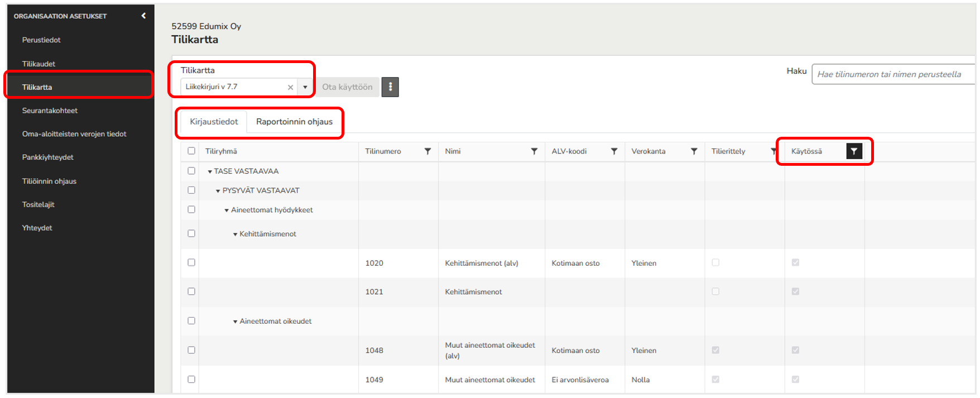Collapse Aineettomat oikeudet group
Image resolution: width=980 pixels, height=398 pixels.
click(x=235, y=322)
